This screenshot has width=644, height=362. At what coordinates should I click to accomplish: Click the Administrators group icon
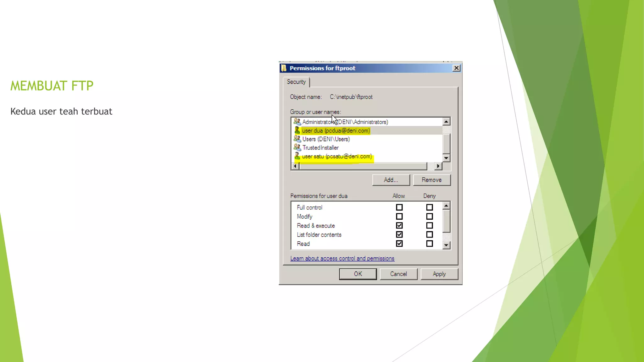pos(297,122)
